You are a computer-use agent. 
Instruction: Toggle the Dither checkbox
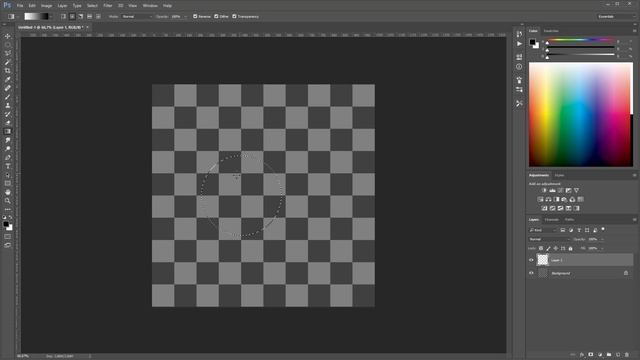click(216, 16)
